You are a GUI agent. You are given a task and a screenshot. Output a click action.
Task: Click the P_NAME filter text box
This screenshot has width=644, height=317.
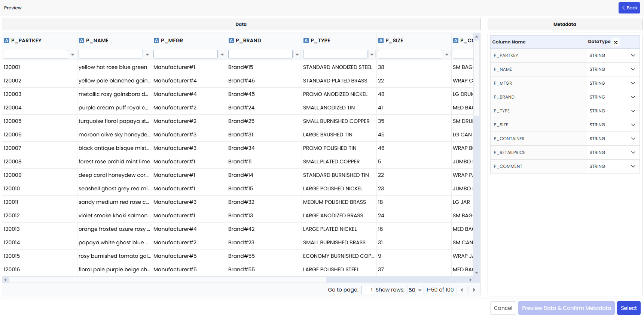111,54
